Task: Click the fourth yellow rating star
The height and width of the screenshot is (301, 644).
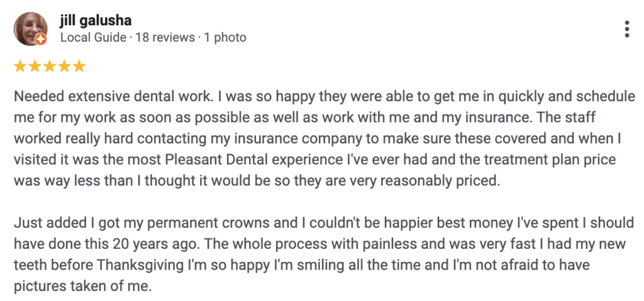Action: [64, 66]
